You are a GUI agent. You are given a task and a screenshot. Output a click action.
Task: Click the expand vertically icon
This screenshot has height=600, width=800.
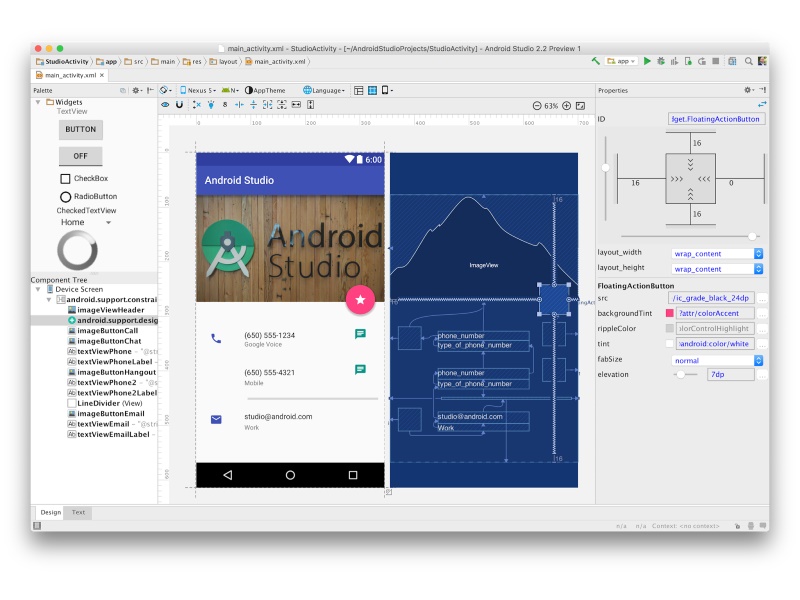coord(310,105)
